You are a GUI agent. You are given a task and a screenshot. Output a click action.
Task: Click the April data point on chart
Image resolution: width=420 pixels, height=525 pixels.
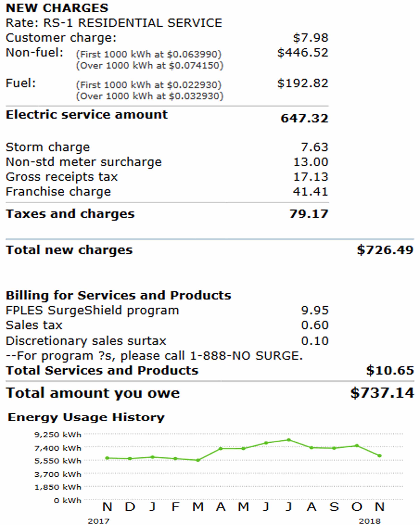coord(221,449)
